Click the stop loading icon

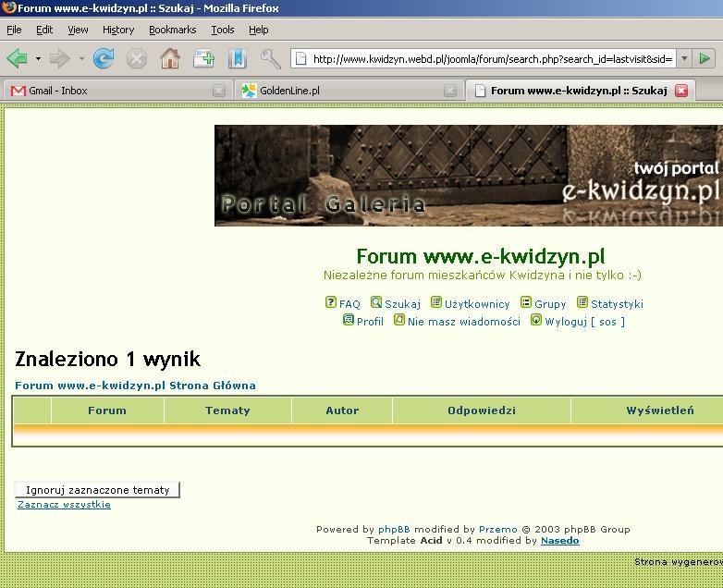(x=137, y=59)
